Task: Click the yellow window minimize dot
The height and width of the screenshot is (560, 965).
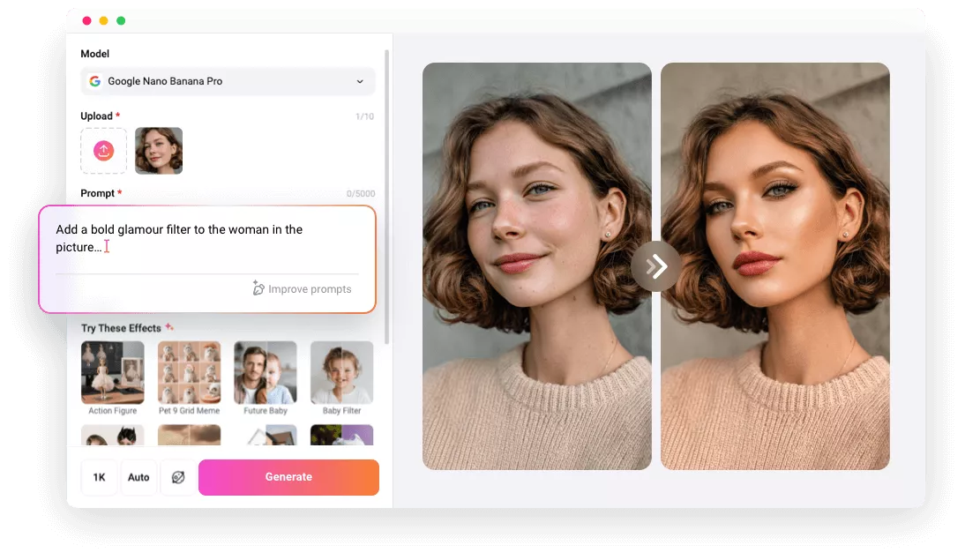Action: pos(103,20)
